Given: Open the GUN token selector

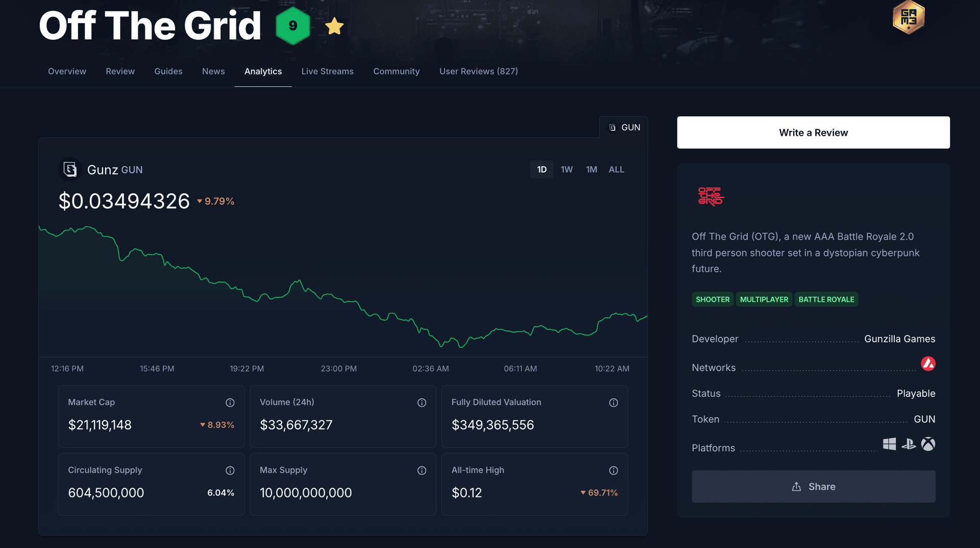Looking at the screenshot, I should coord(624,127).
